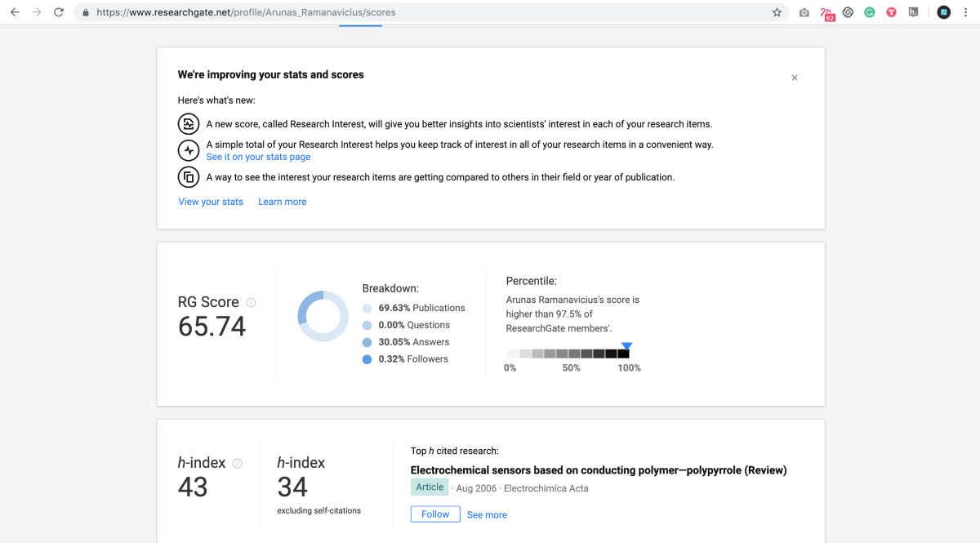Click the Research Interest score icon

click(x=189, y=124)
